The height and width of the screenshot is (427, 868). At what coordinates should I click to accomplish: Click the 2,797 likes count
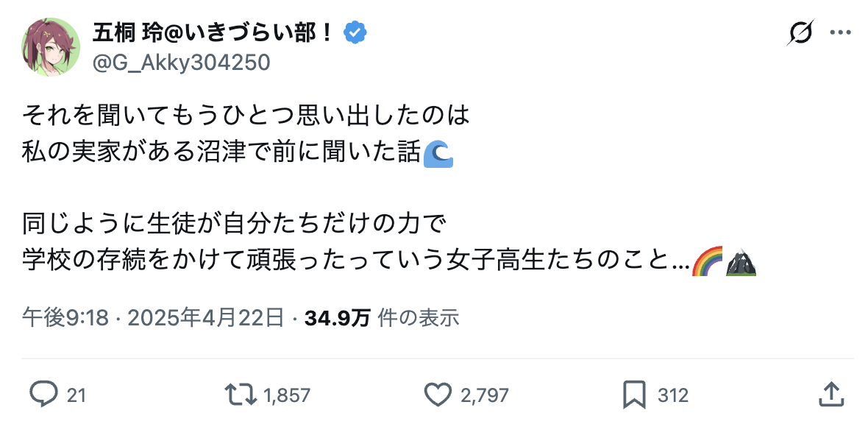click(485, 395)
